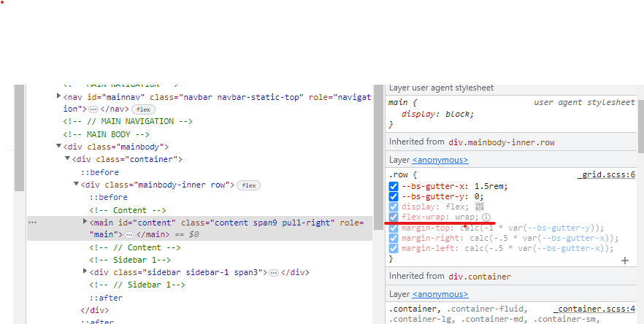
Task: Click <anonymous> layer link above .container rule
Action: tap(440, 294)
